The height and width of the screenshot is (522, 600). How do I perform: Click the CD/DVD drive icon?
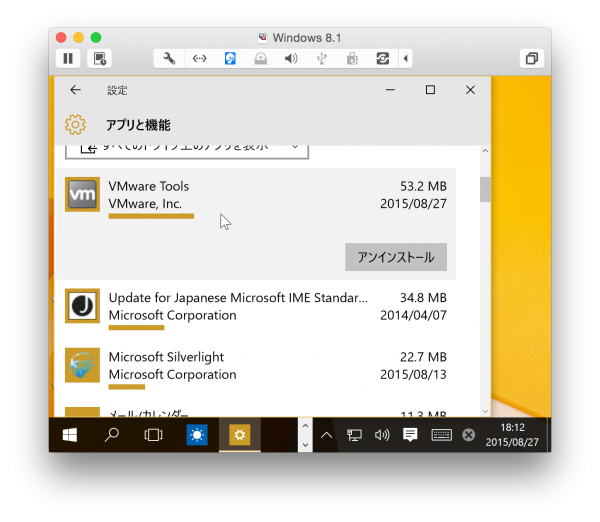click(261, 59)
